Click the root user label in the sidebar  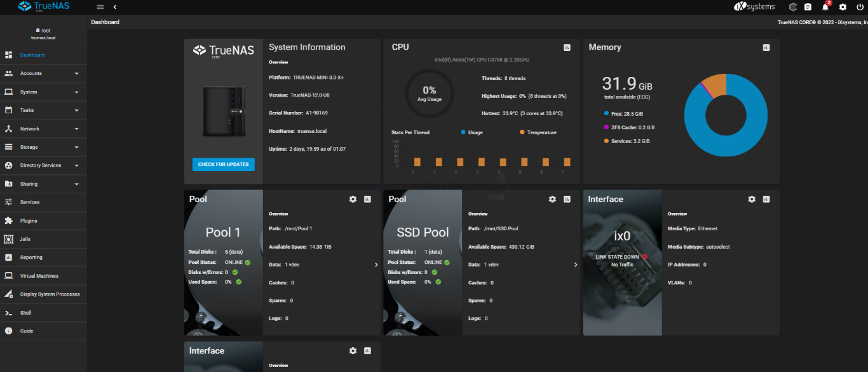(x=43, y=30)
